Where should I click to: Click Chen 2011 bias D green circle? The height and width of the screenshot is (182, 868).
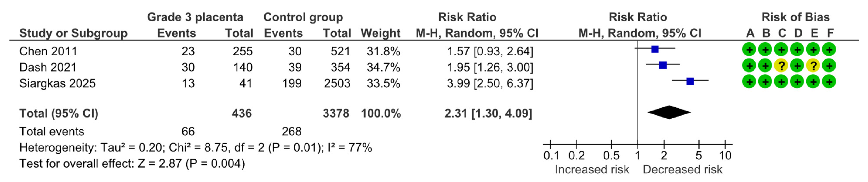797,50
